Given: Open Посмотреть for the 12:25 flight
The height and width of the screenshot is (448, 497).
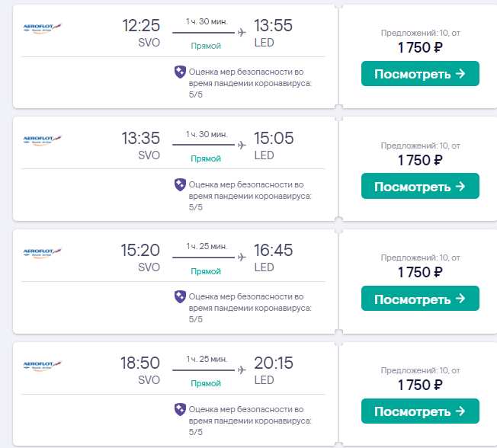Looking at the screenshot, I should coord(420,73).
